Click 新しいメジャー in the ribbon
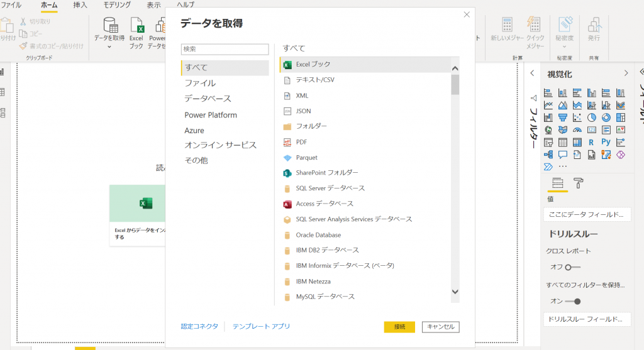644x350 pixels. [x=507, y=30]
